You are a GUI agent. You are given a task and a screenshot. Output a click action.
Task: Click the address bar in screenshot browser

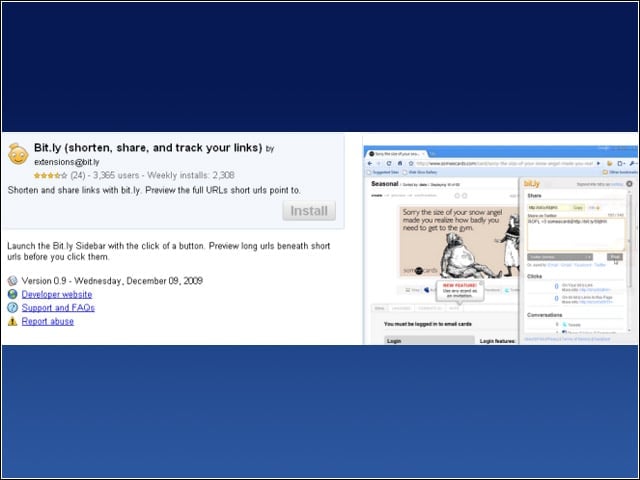tap(504, 163)
